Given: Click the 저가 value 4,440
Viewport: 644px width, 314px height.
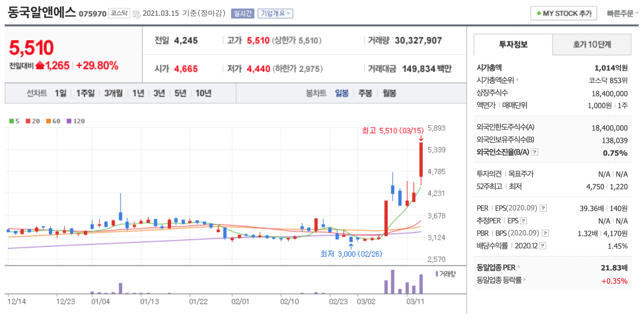Looking at the screenshot, I should (x=259, y=69).
